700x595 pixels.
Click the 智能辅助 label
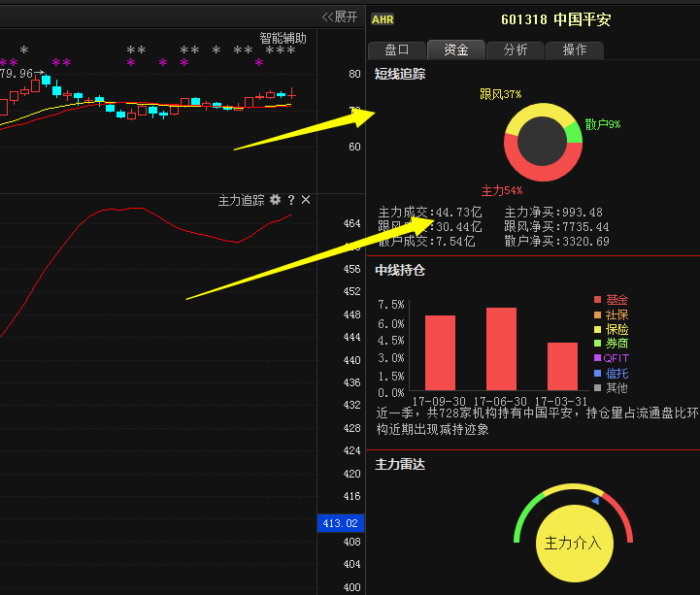(283, 39)
